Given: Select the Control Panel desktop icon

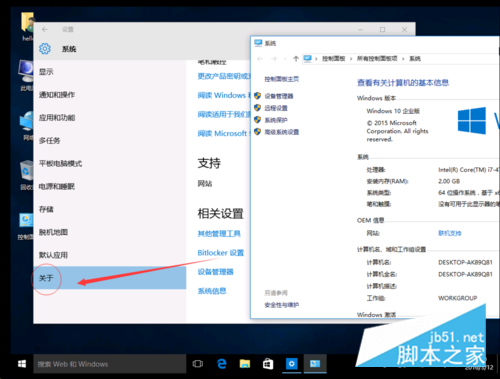Looking at the screenshot, I should coord(26,227).
